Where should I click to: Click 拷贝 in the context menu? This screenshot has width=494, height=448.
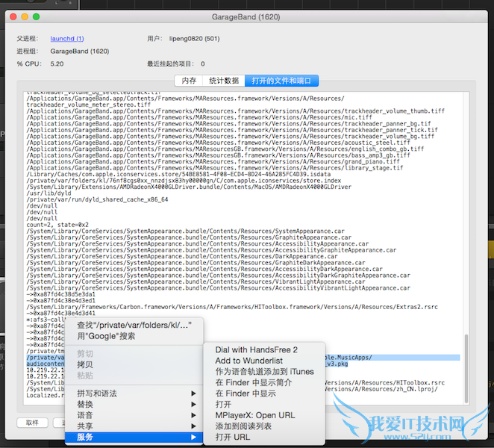click(x=85, y=364)
